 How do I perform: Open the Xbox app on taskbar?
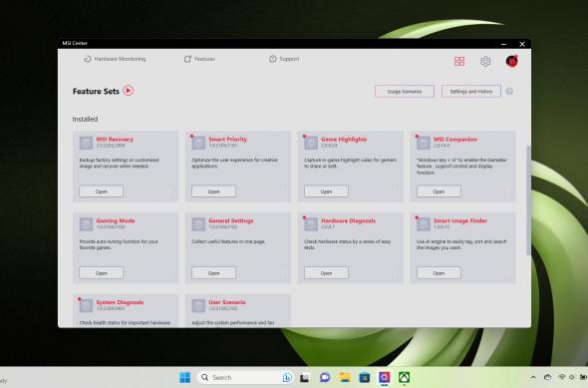click(404, 377)
